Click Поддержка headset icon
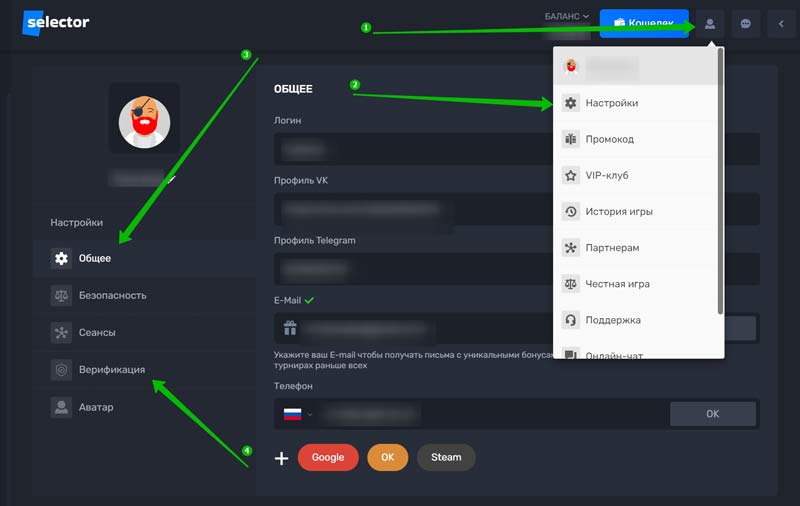 pos(570,320)
